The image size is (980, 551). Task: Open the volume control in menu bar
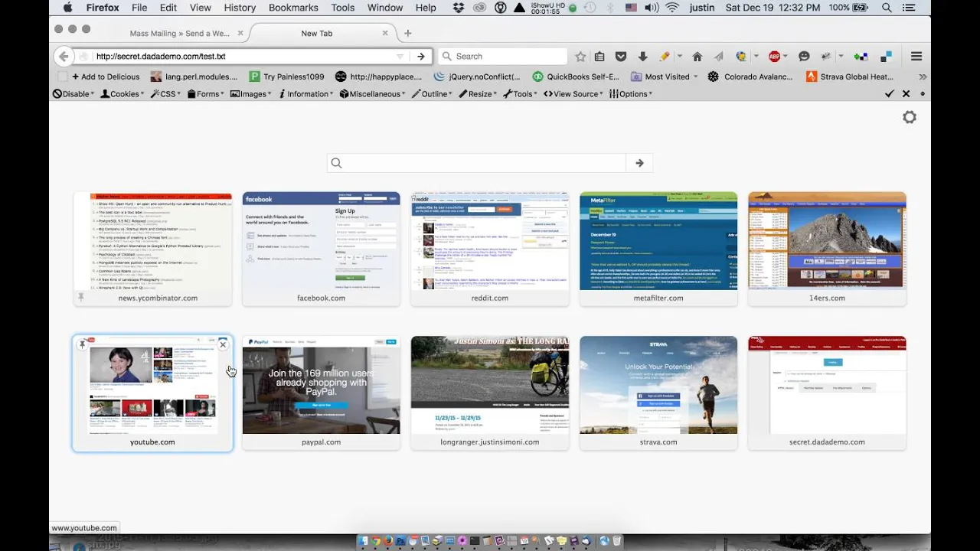point(651,8)
